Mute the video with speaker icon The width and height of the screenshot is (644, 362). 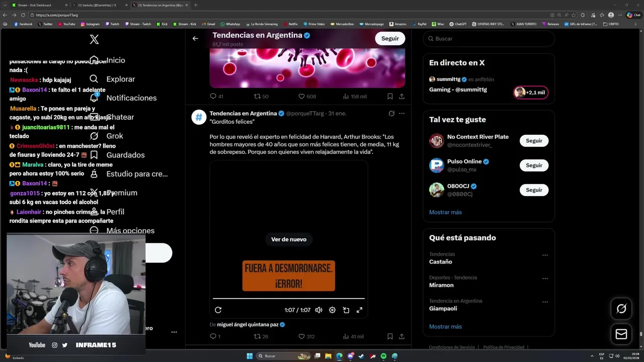click(x=318, y=310)
